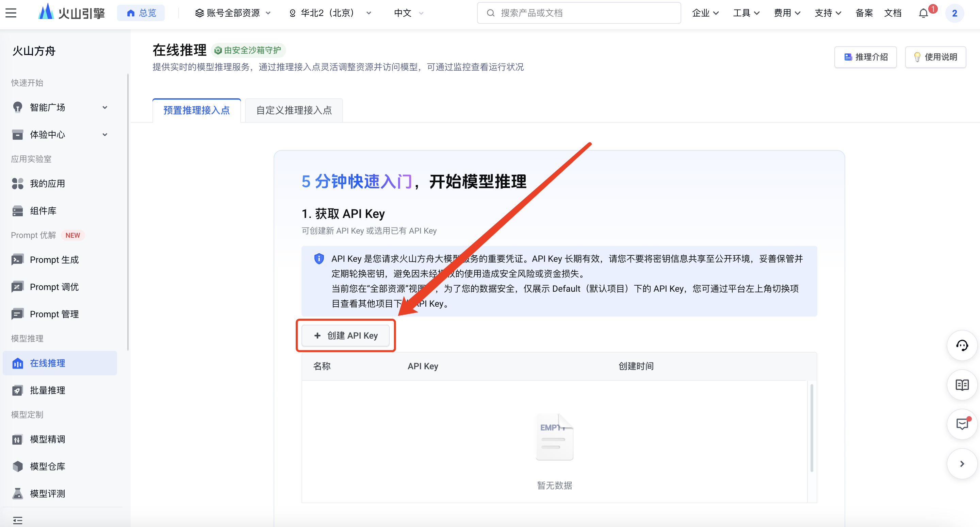980x527 pixels.
Task: Open the 费用 top menu
Action: 787,13
